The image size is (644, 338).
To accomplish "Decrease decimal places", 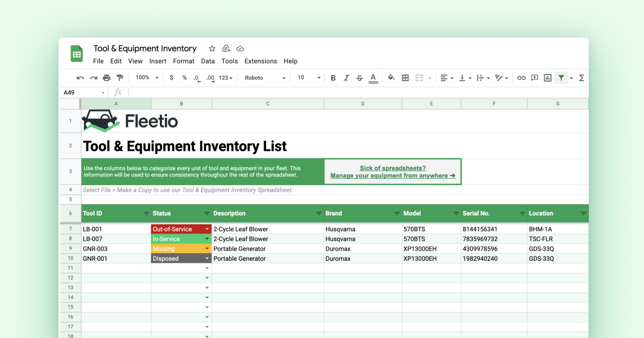I will tap(197, 78).
